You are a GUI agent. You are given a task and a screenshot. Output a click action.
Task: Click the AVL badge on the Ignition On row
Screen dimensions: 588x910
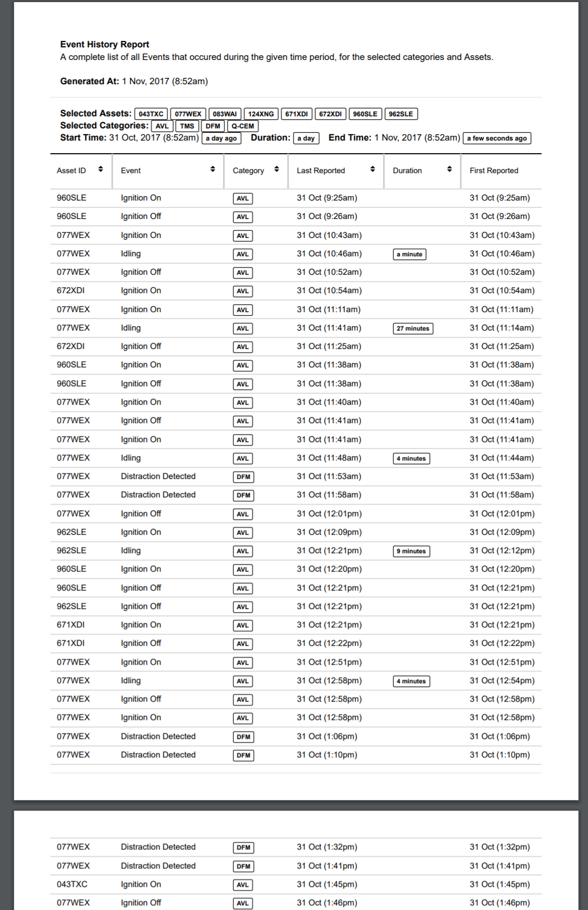click(x=242, y=198)
